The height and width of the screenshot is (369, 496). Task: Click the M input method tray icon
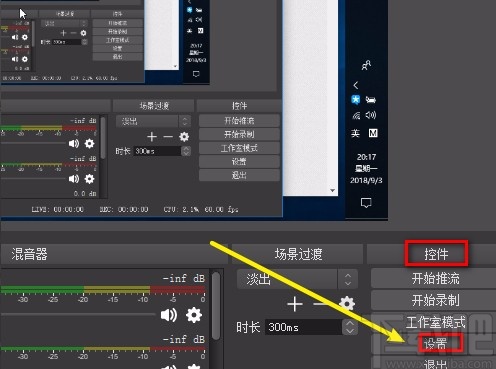point(373,133)
